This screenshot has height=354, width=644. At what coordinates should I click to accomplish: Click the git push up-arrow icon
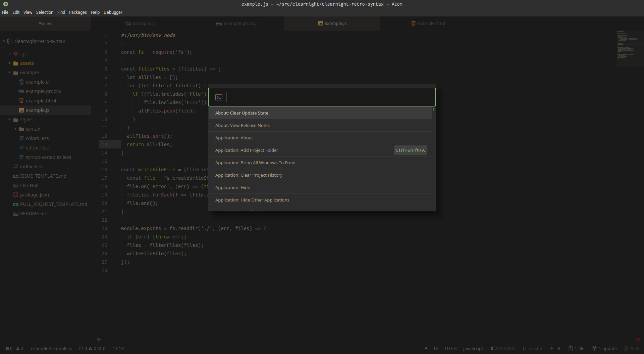tap(559, 349)
